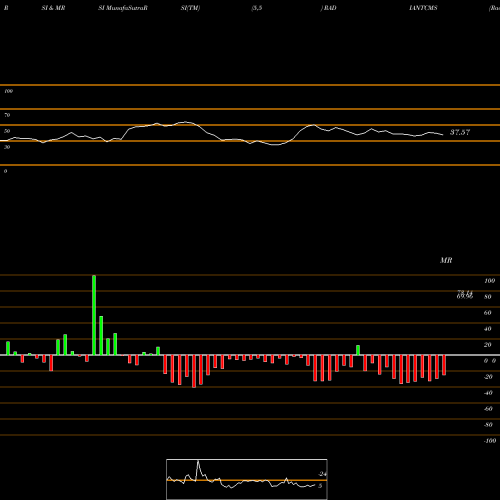Open the mini overview chart thumbnail

[x=247, y=479]
